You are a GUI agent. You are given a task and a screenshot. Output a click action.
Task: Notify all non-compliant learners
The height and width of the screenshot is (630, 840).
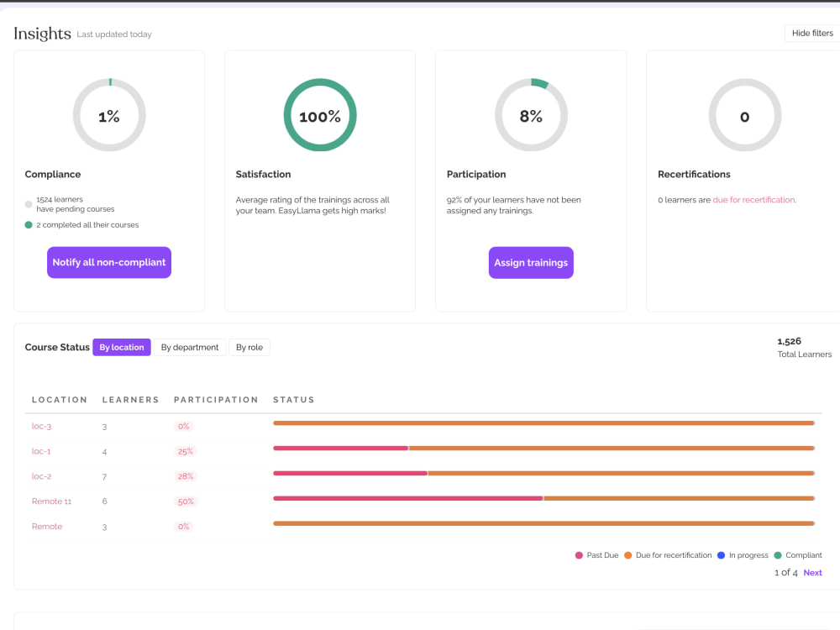coord(109,262)
